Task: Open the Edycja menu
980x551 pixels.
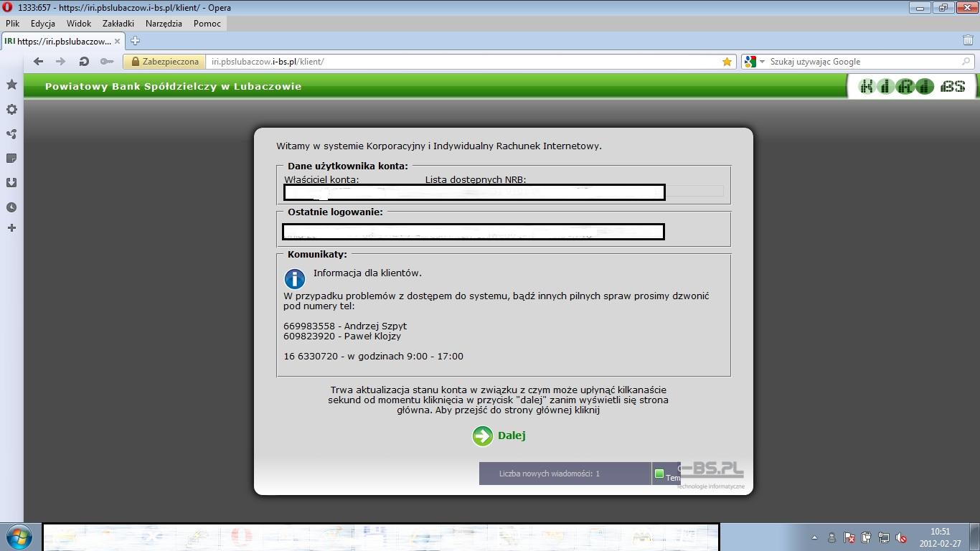Action: pyautogui.click(x=43, y=24)
